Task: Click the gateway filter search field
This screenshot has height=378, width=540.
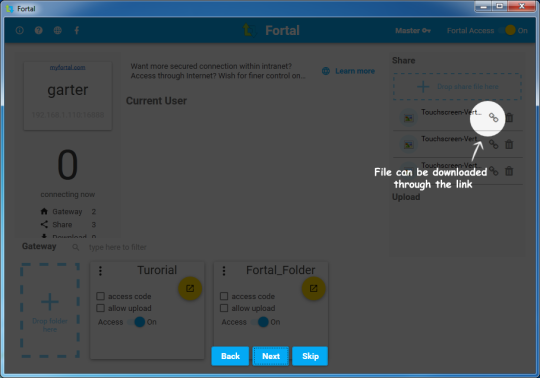Action: coord(117,247)
